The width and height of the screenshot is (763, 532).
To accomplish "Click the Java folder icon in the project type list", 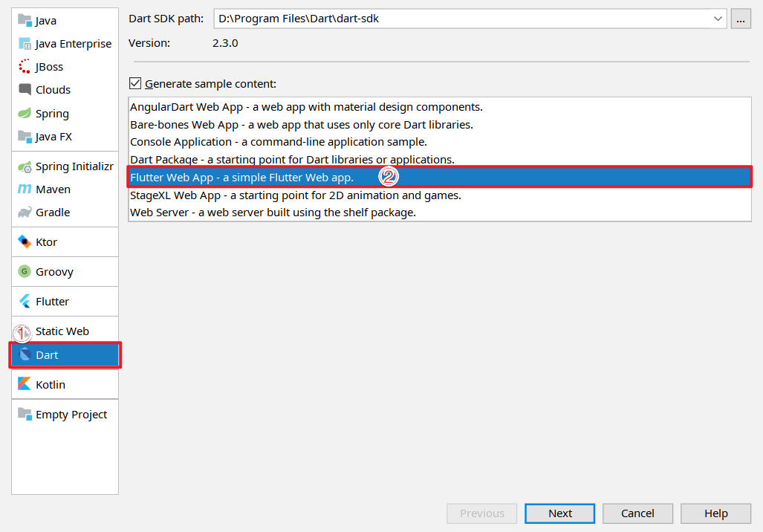I will tap(25, 20).
